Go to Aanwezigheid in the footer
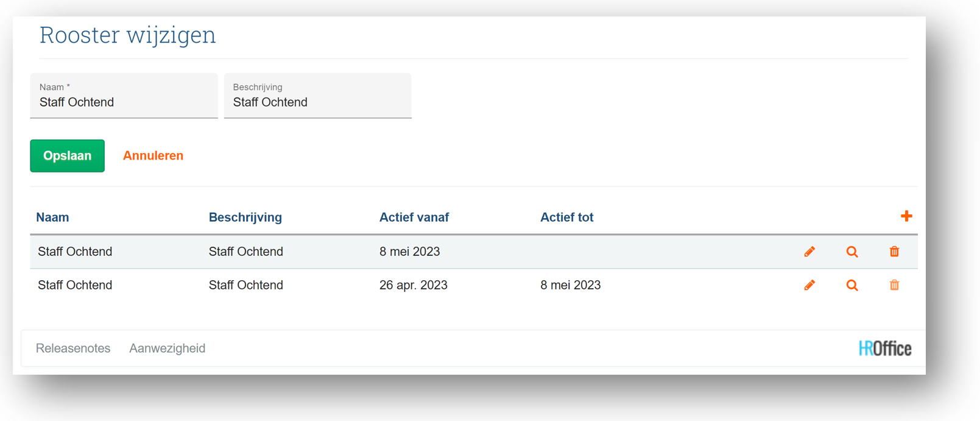The image size is (980, 421). coord(167,348)
